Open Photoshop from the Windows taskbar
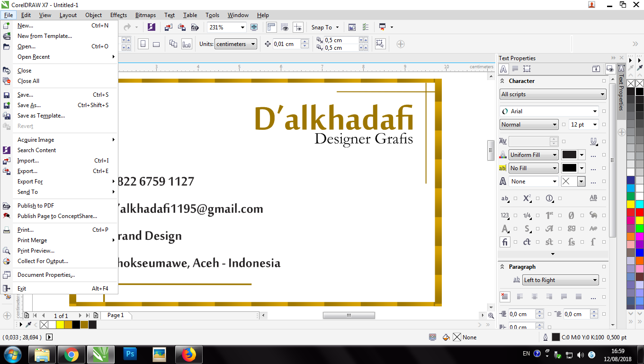The image size is (644, 364). 129,354
